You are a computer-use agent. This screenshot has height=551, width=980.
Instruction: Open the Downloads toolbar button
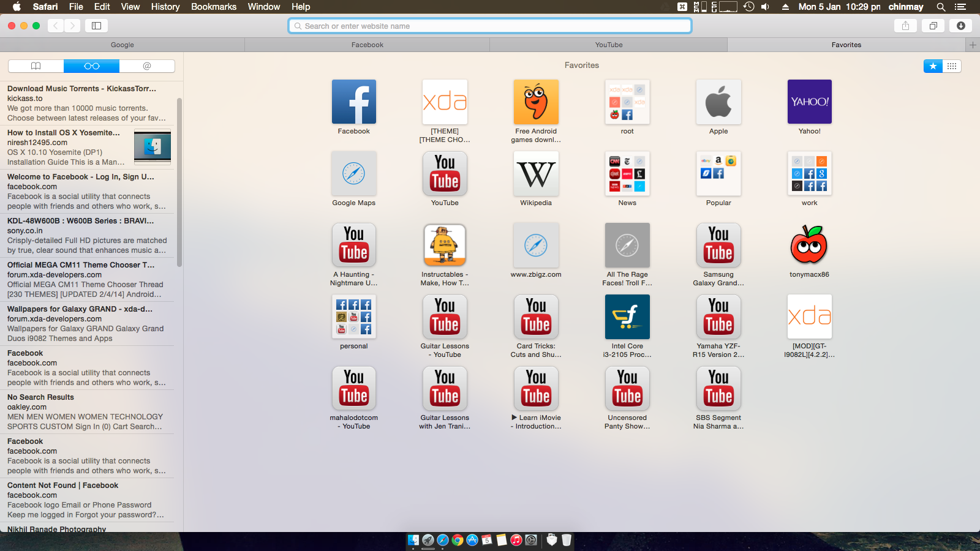click(961, 26)
